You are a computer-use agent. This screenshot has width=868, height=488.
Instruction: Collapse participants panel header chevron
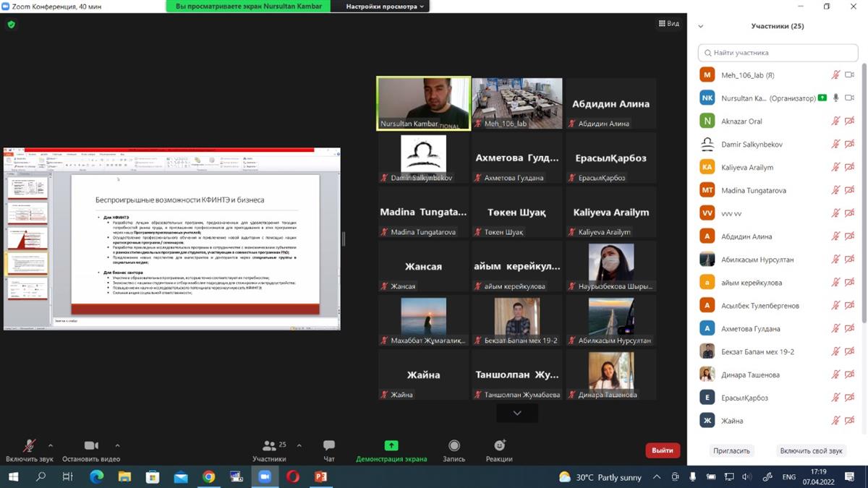pyautogui.click(x=700, y=27)
